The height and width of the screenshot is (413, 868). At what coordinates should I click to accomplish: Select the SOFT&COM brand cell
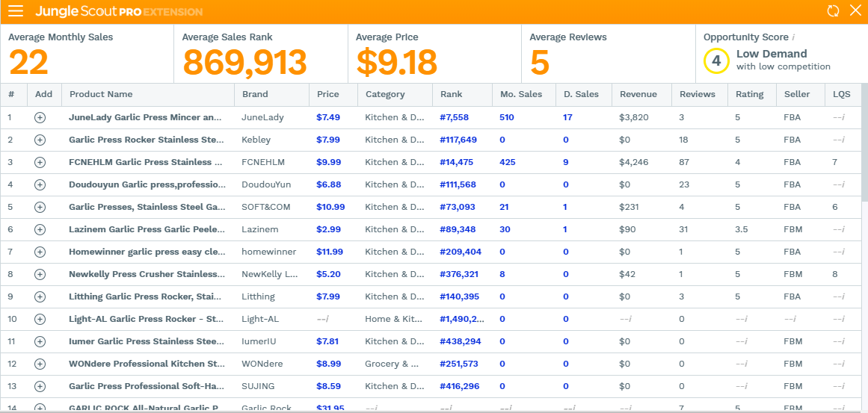click(265, 207)
